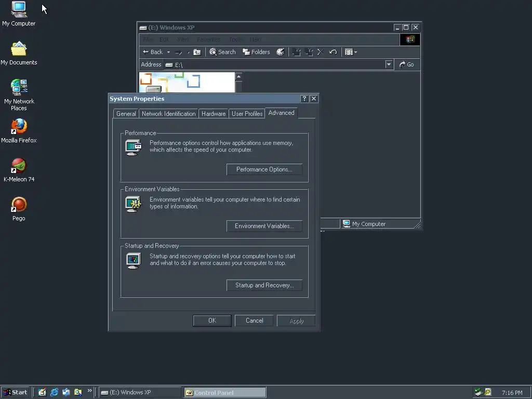Click Apply in System Properties

(x=296, y=321)
